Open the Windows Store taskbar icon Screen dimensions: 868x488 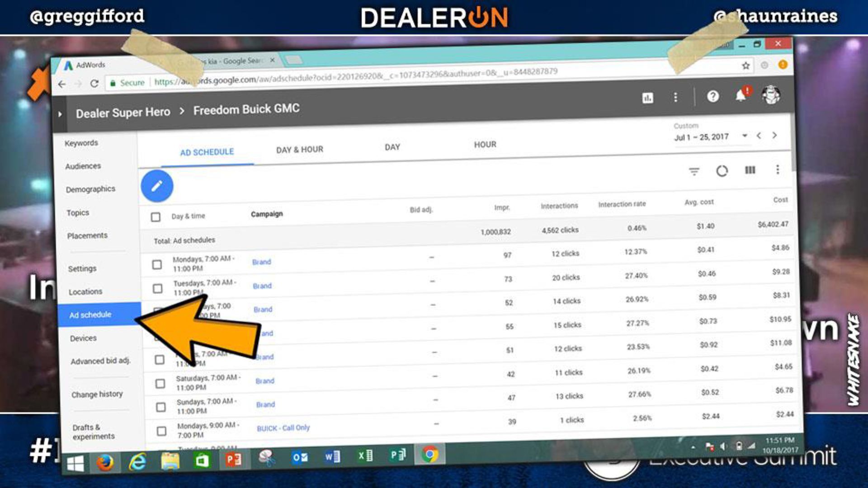202,460
